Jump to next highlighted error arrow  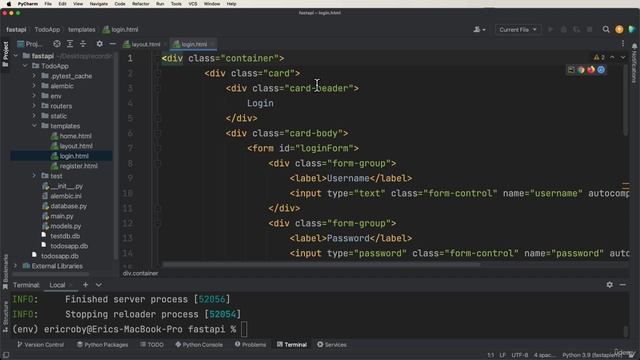coord(623,57)
